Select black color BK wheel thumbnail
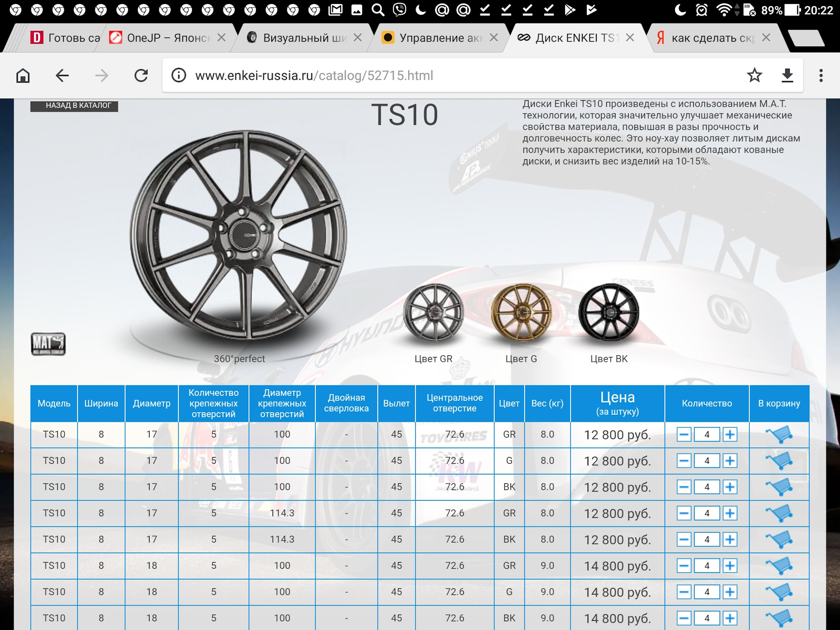 [609, 313]
